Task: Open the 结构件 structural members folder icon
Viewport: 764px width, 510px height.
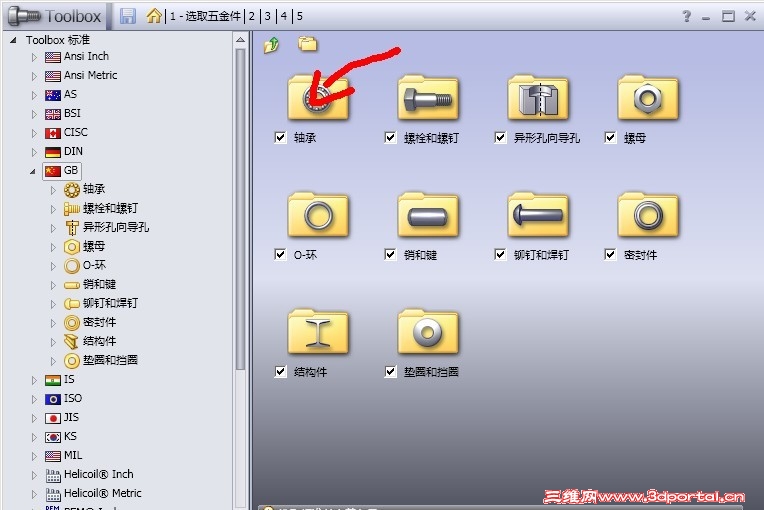Action: click(x=318, y=332)
